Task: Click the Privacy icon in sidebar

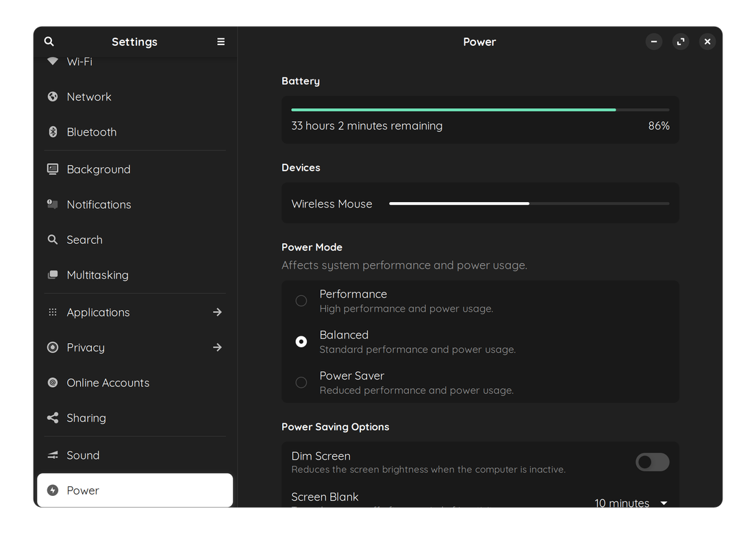Action: (x=53, y=347)
